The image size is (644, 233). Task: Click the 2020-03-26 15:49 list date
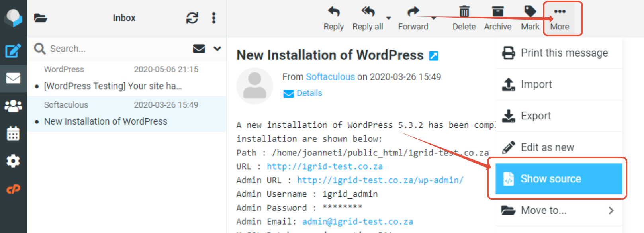166,105
